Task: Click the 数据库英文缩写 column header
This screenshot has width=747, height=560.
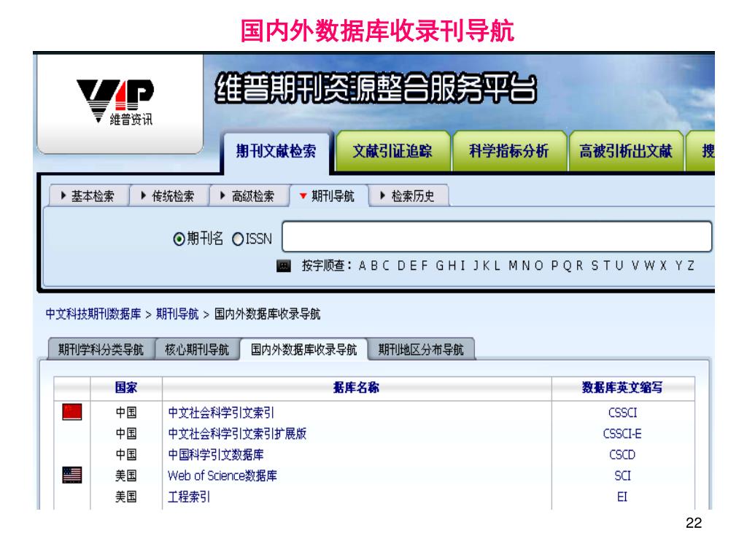Action: click(x=623, y=388)
